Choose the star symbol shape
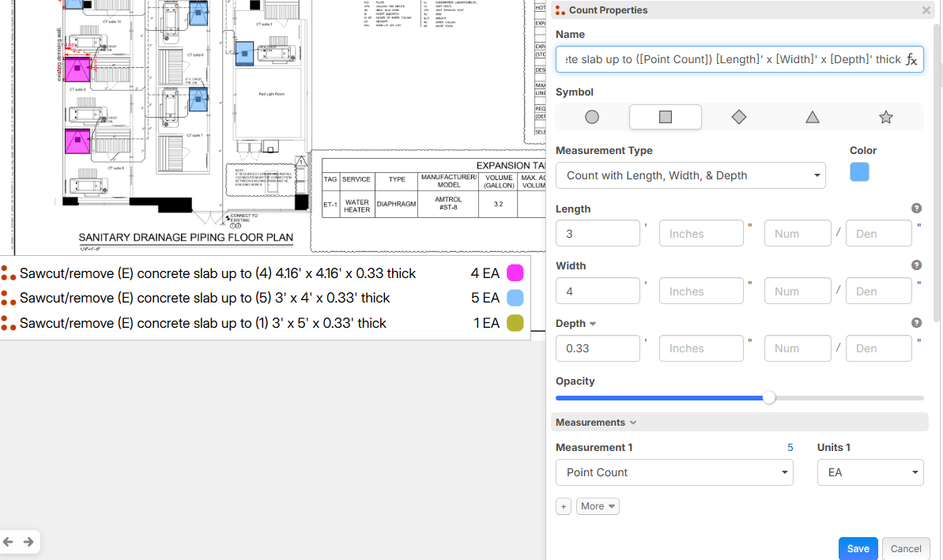Screen dimensions: 943x560 885,117
